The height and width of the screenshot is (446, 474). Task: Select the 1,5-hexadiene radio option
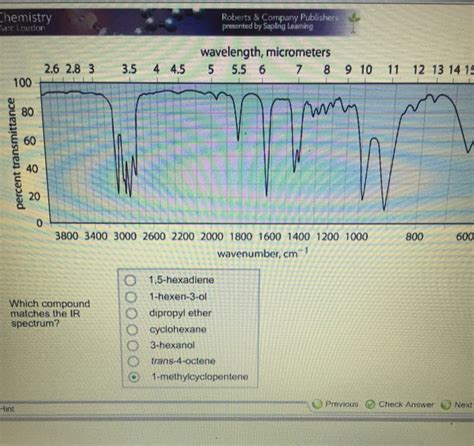point(130,280)
